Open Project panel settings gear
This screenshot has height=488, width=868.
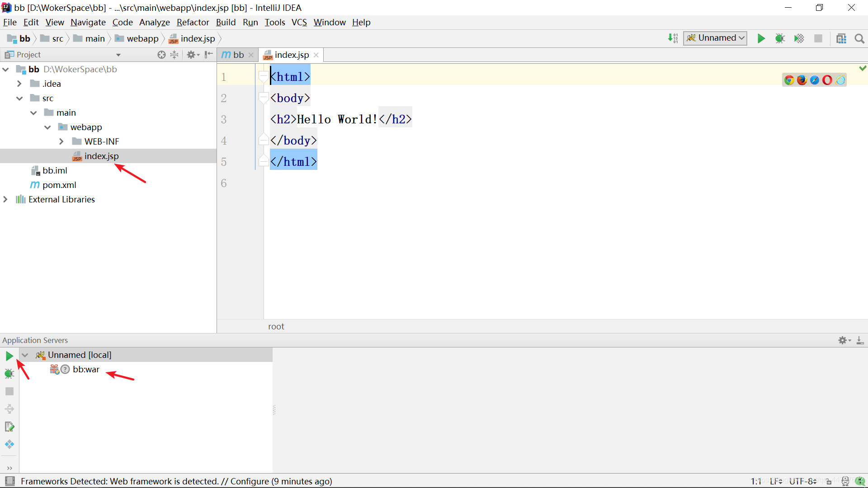coord(193,55)
